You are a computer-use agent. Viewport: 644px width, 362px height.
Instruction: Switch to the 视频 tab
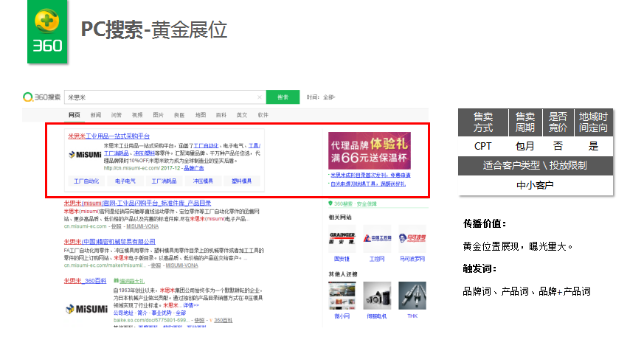point(137,115)
